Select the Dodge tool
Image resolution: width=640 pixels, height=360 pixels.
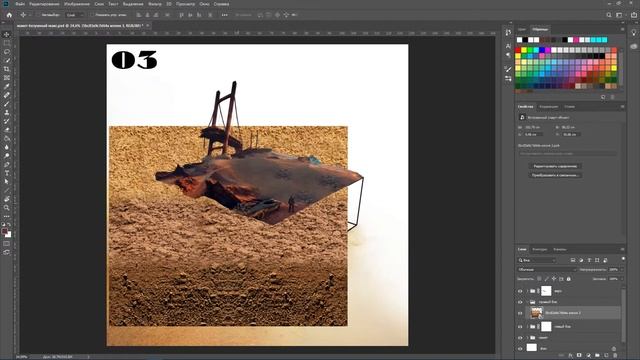tap(7, 156)
